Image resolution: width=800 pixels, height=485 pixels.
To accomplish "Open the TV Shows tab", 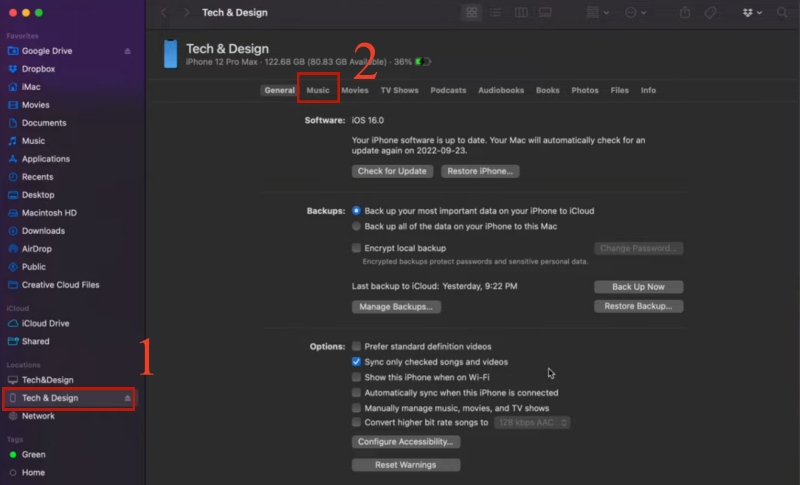I will pyautogui.click(x=399, y=90).
